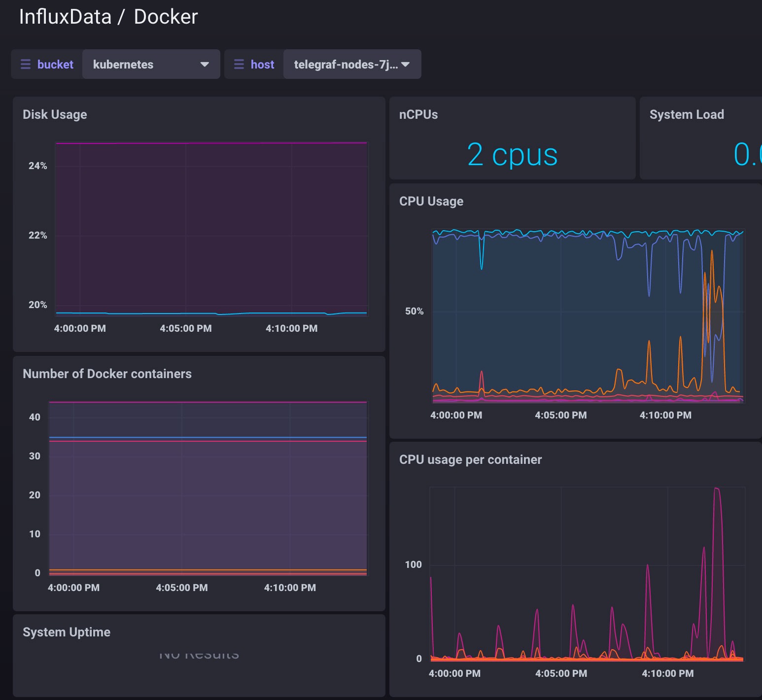Click the Disk Usage panel title
Viewport: 762px width, 700px height.
pos(54,114)
